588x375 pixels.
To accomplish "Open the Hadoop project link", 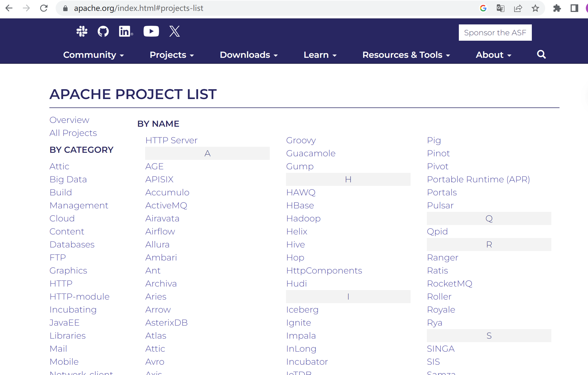I will pos(303,218).
